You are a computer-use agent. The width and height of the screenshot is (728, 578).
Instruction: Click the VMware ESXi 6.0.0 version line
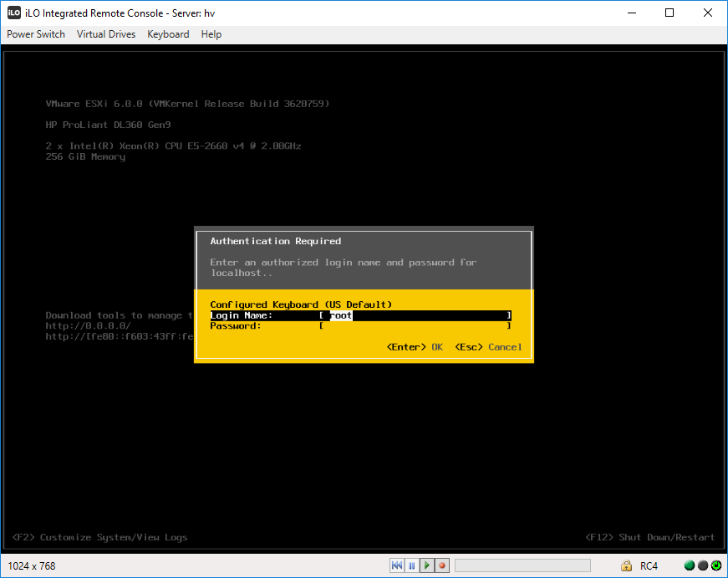click(187, 104)
